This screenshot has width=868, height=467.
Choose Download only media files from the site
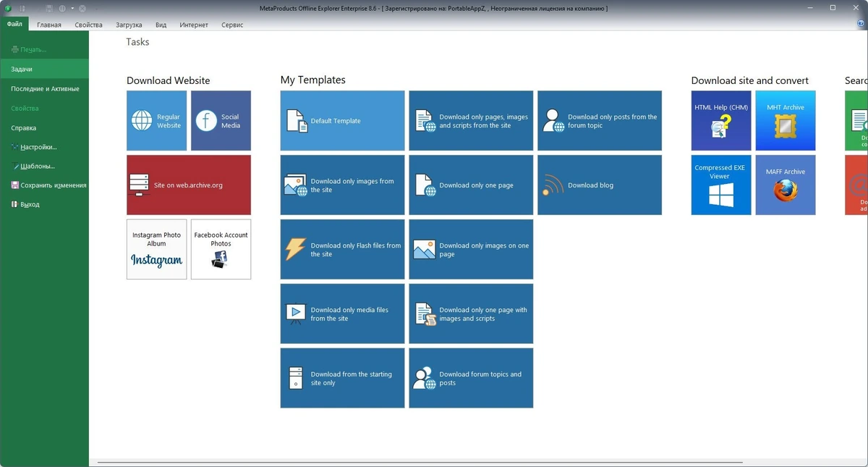(x=342, y=314)
